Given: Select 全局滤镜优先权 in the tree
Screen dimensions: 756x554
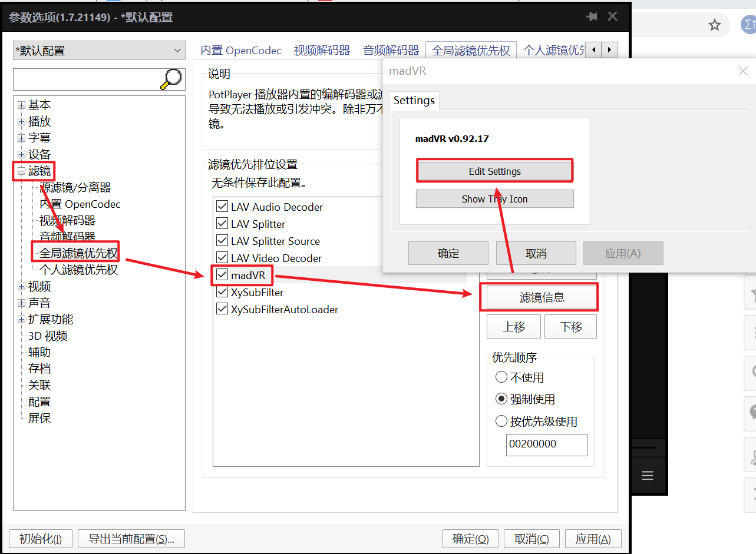Looking at the screenshot, I should [x=78, y=254].
